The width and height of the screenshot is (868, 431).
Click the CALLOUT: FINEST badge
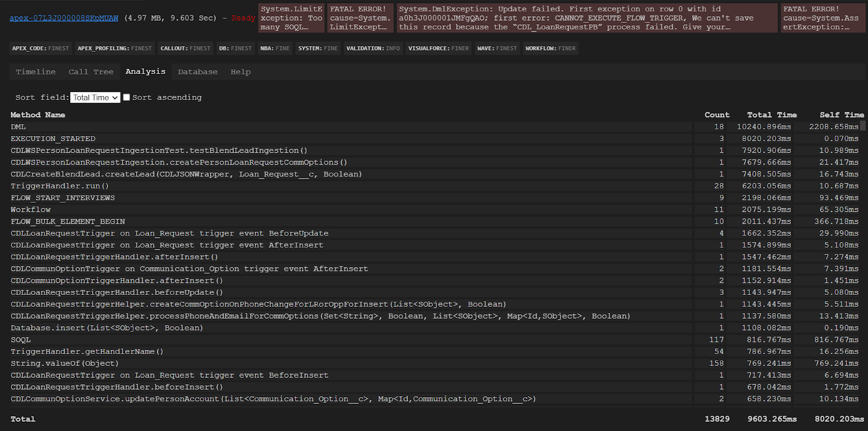(x=186, y=48)
